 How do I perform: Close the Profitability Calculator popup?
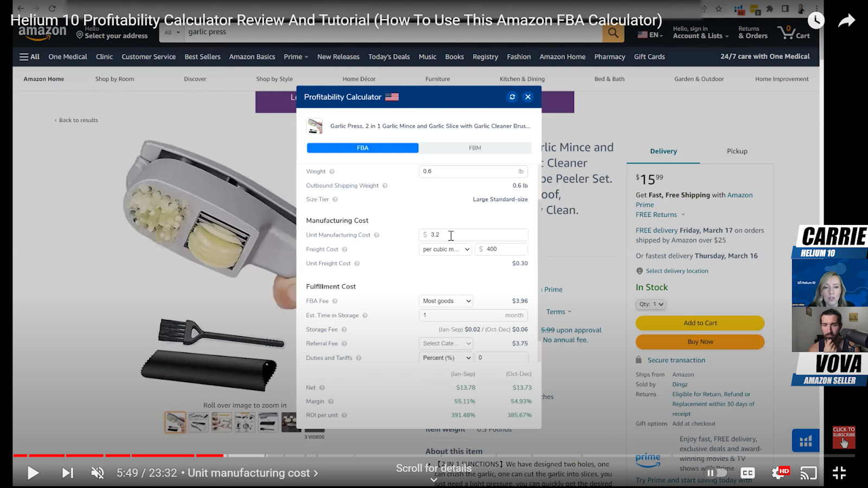point(528,97)
